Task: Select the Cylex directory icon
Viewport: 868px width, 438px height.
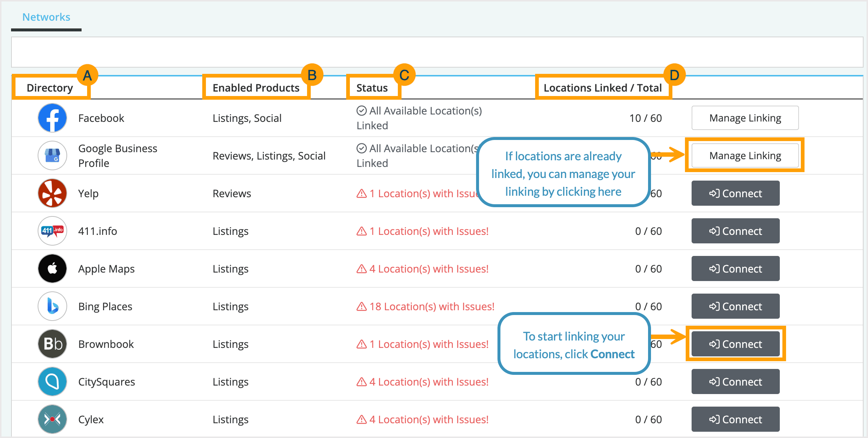Action: 52,419
